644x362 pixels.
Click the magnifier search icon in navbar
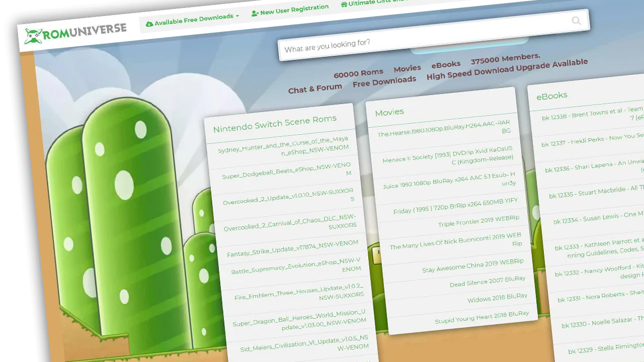point(577,21)
